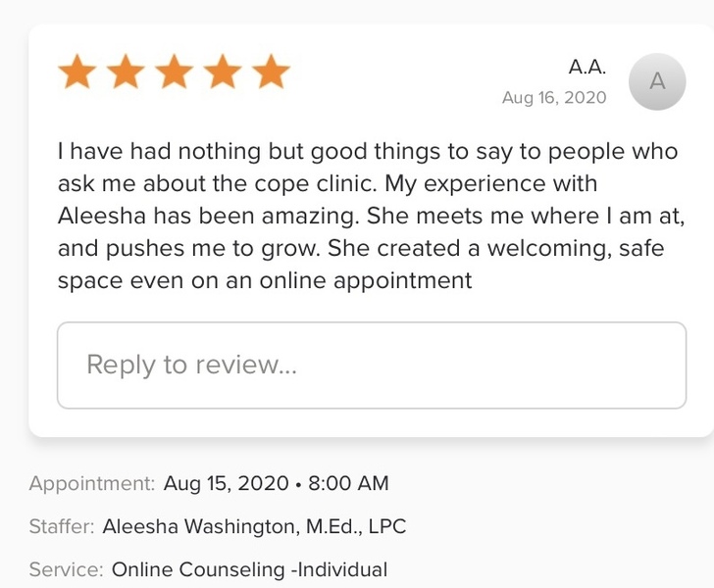Image resolution: width=714 pixels, height=588 pixels.
Task: Click 'online appointment' at the review's end
Action: 367,281
